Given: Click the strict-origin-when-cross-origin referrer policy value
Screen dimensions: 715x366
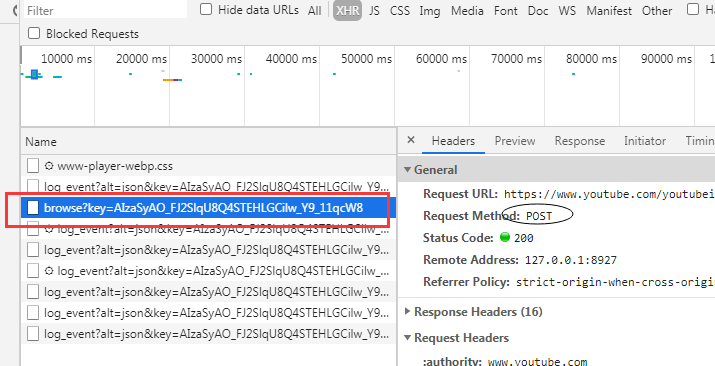Looking at the screenshot, I should pos(615,282).
